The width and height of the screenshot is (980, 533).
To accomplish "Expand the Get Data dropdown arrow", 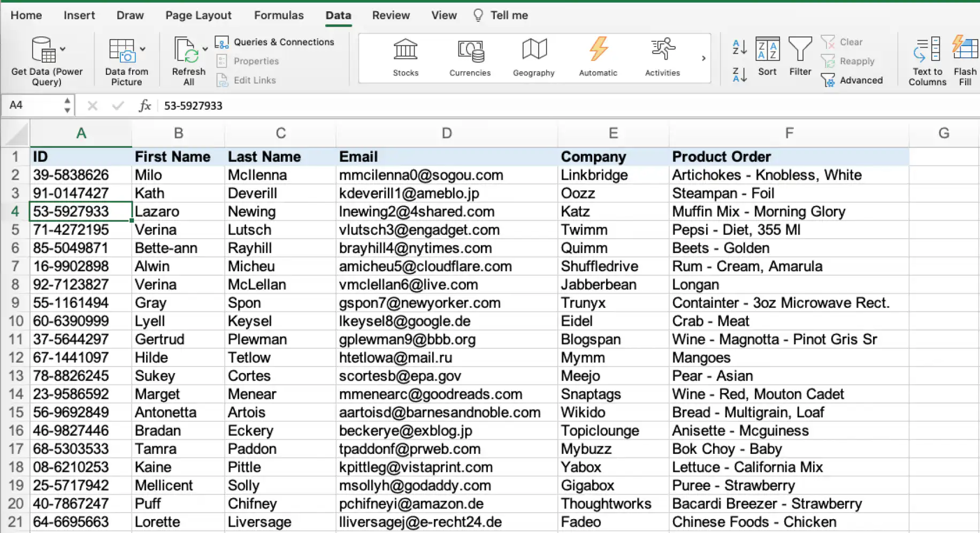I will tap(63, 49).
